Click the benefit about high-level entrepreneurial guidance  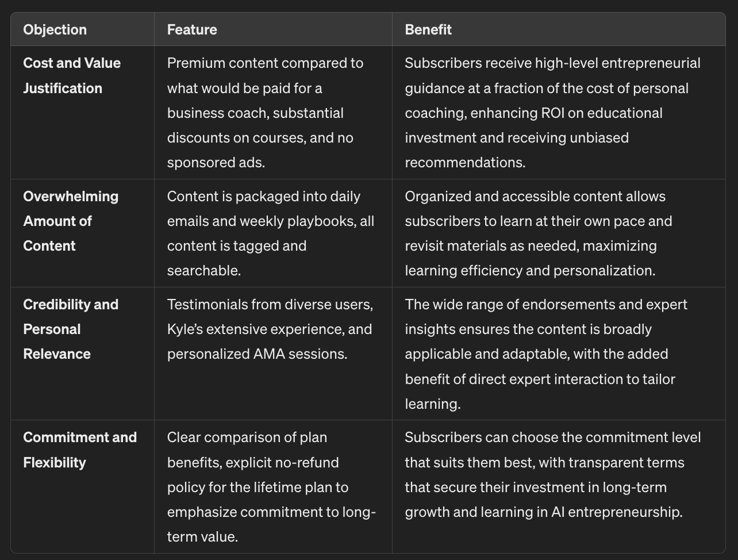tap(552, 113)
